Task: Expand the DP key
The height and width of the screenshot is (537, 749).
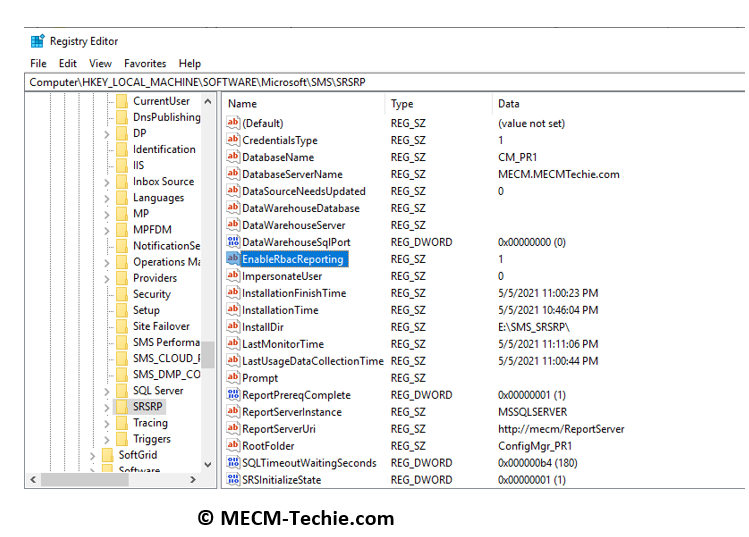Action: (107, 134)
